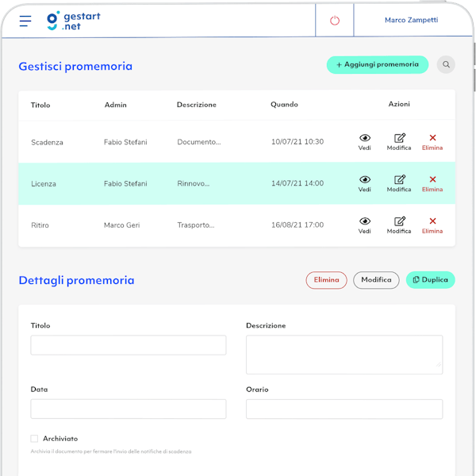Select the Licenza title cell
This screenshot has height=476, width=476.
click(44, 184)
